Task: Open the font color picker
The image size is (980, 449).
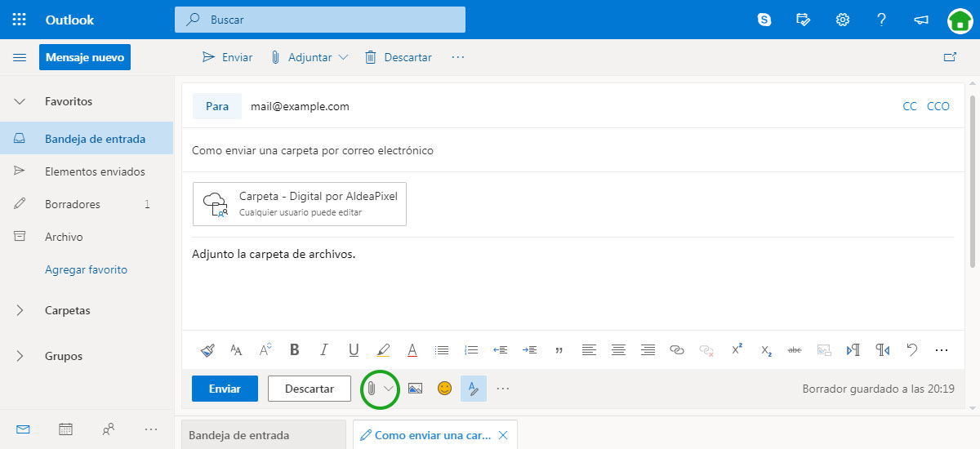Action: (412, 349)
